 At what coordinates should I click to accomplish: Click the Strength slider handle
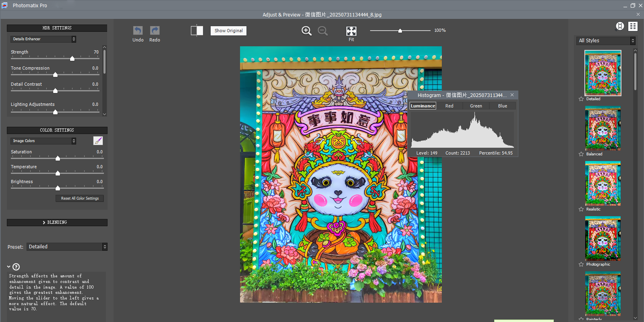[x=72, y=59]
